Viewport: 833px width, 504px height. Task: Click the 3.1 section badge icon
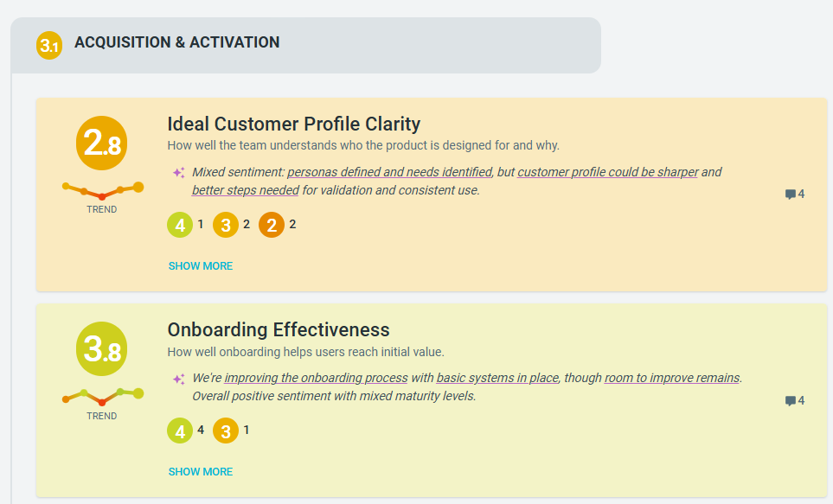pyautogui.click(x=49, y=45)
